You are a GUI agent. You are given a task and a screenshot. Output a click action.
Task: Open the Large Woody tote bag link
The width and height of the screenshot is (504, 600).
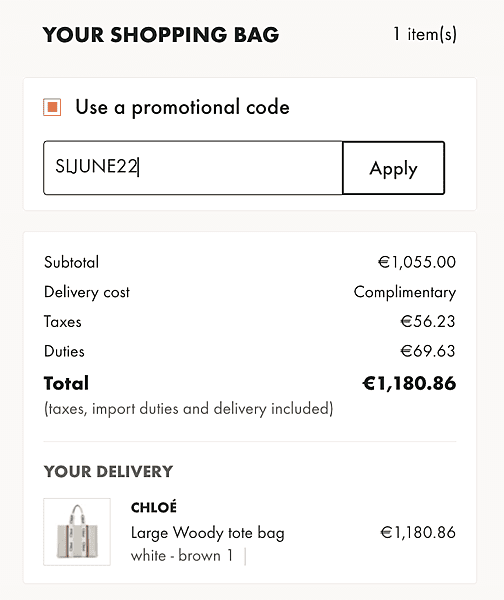pos(207,533)
